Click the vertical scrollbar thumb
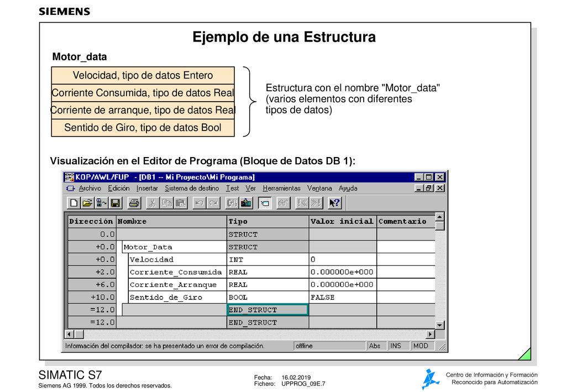 (439, 226)
